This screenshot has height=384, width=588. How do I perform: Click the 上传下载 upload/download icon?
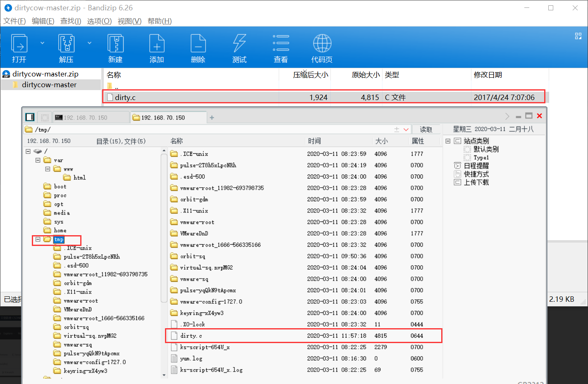click(x=457, y=182)
